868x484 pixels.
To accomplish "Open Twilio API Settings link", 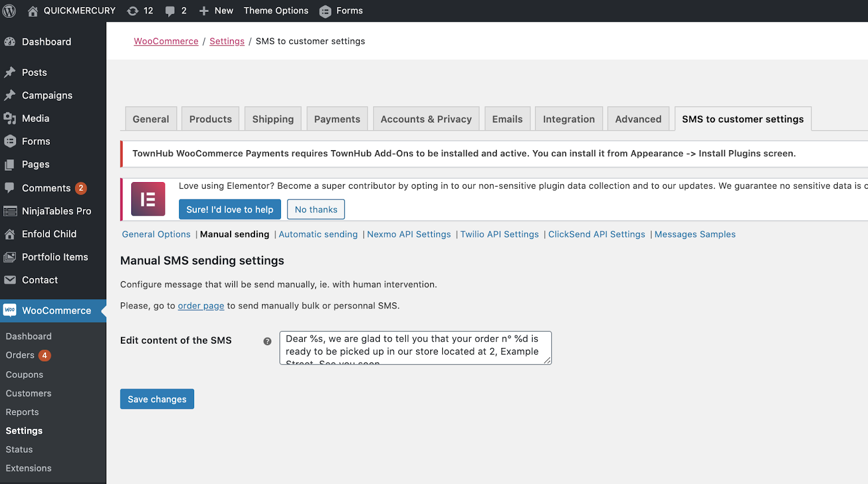I will pos(500,234).
